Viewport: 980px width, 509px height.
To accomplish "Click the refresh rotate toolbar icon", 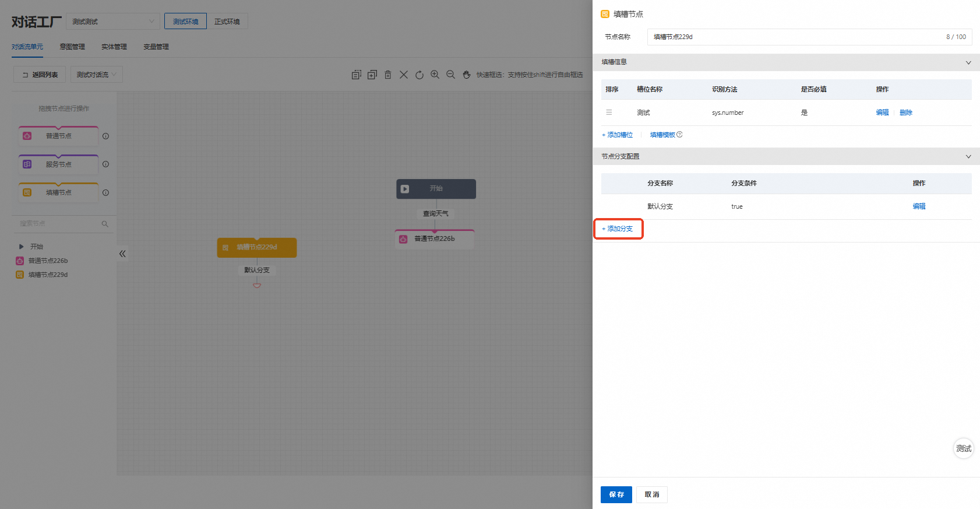I will pyautogui.click(x=420, y=75).
